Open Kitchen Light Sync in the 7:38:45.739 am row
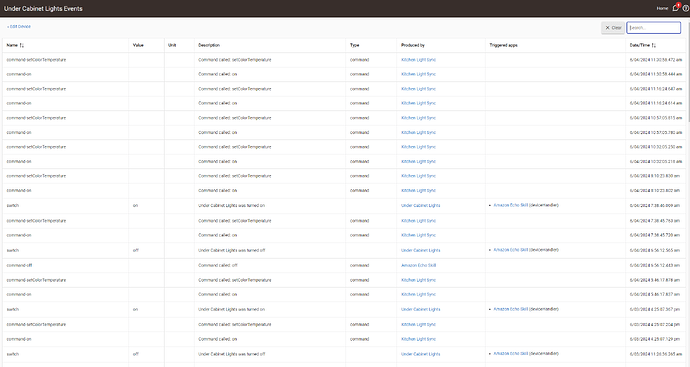690x367 pixels. tap(418, 235)
